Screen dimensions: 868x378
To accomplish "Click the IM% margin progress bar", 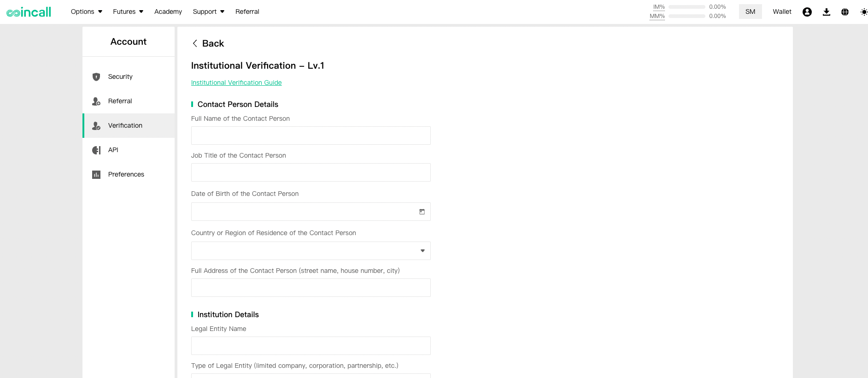I will (x=687, y=7).
